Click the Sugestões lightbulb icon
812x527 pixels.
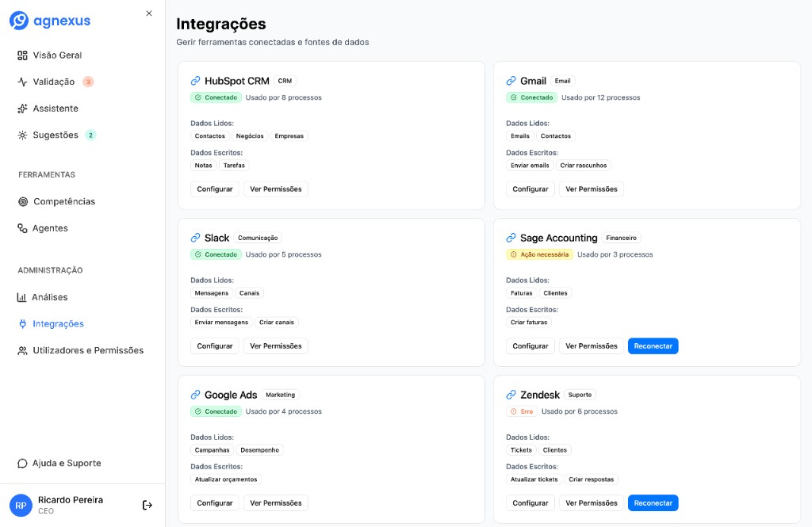(x=22, y=135)
